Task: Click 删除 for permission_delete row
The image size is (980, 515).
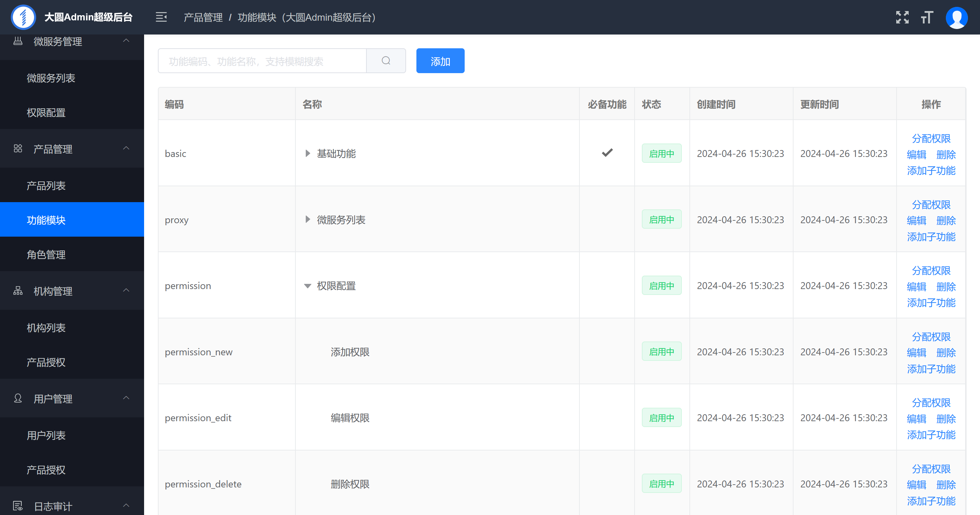Action: point(946,485)
